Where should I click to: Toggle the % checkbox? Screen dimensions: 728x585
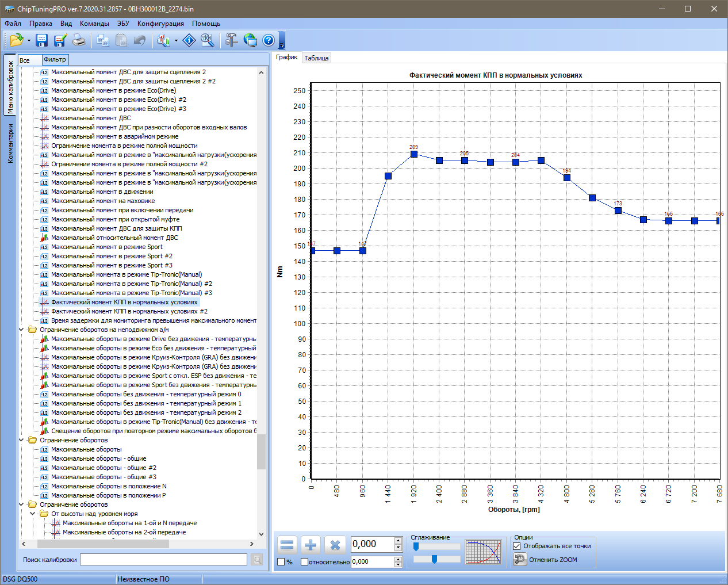(x=281, y=562)
